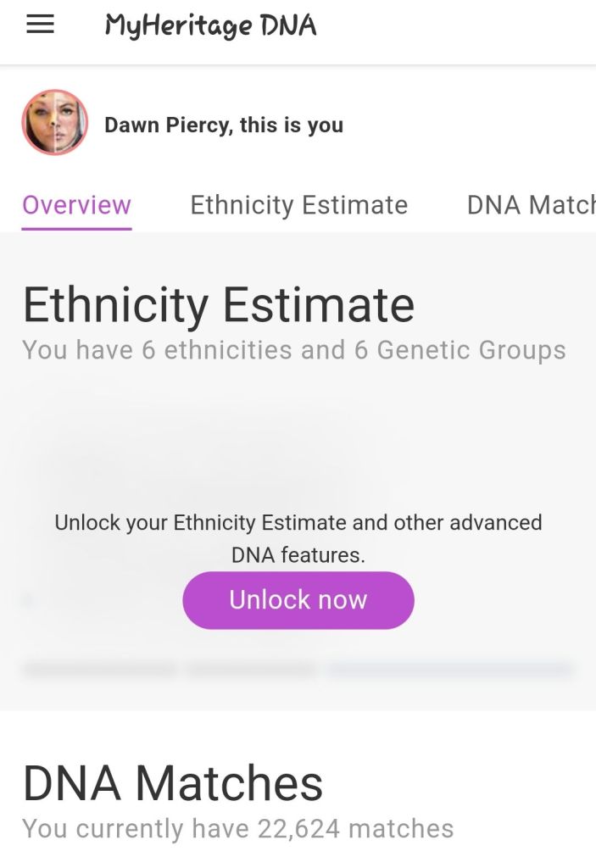
Task: Click the "22,624 matches" count text
Action: click(237, 828)
